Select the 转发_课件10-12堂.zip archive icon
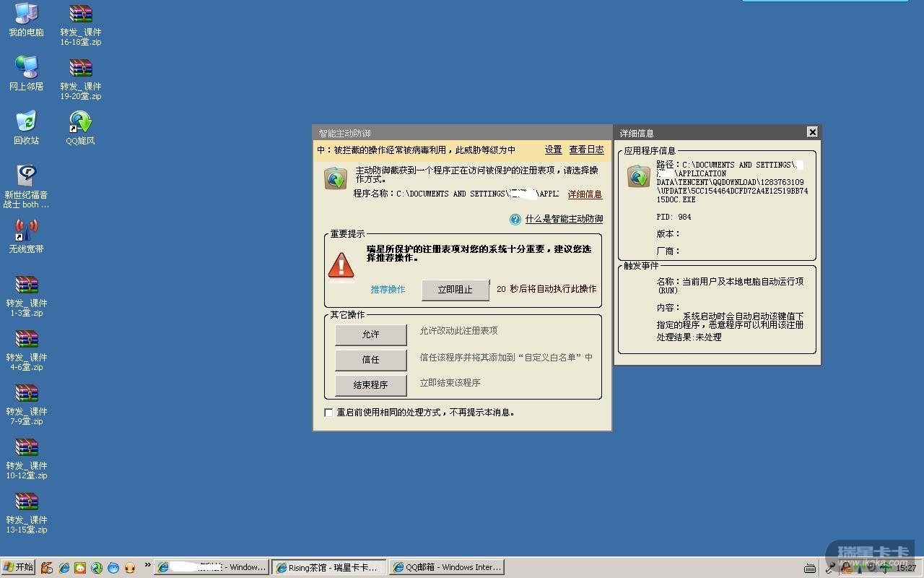 coord(26,458)
